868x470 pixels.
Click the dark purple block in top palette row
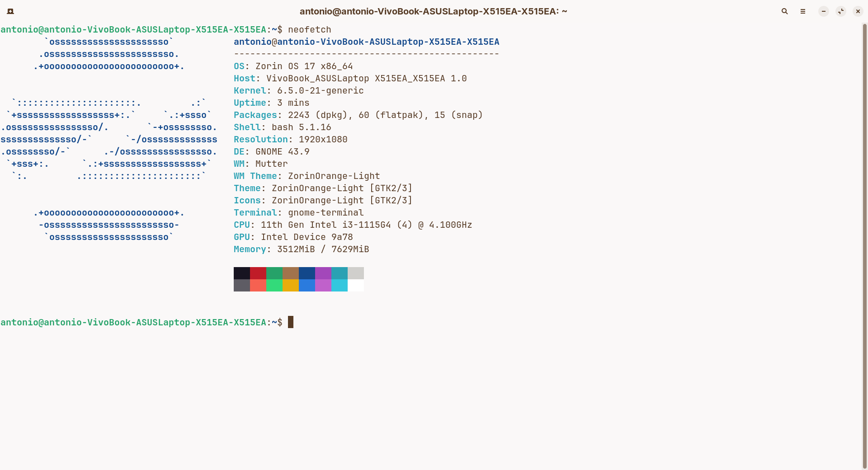pyautogui.click(x=323, y=273)
